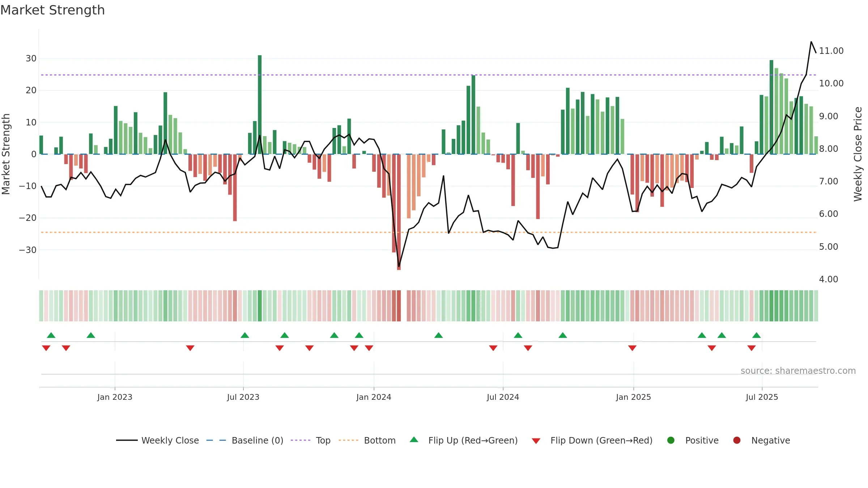The height and width of the screenshot is (488, 868).
Task: Click the tallest green bar just after Jul 2023
Action: pyautogui.click(x=260, y=104)
